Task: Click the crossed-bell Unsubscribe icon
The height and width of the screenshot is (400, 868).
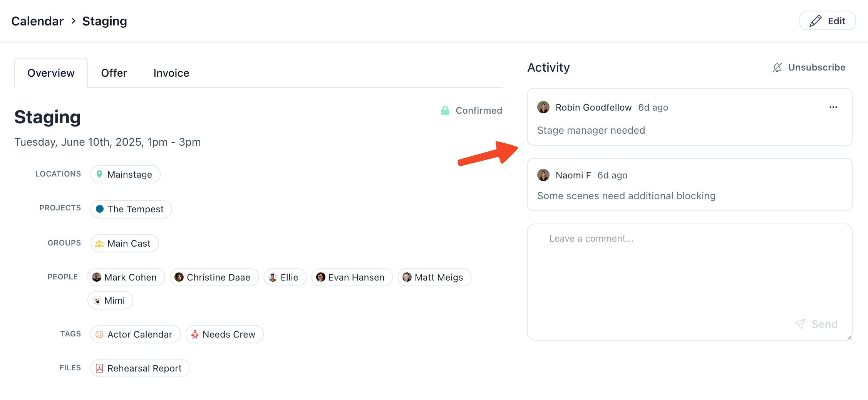Action: [x=778, y=67]
